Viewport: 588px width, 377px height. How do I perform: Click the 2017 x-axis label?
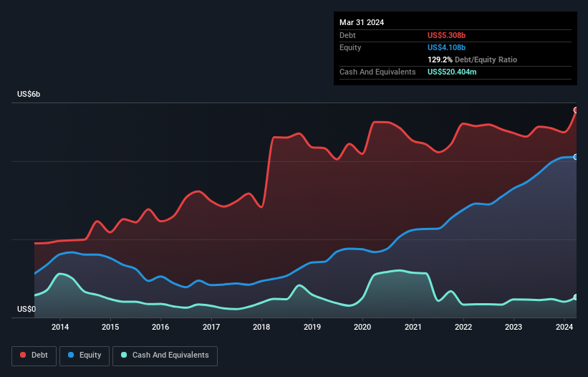click(211, 327)
